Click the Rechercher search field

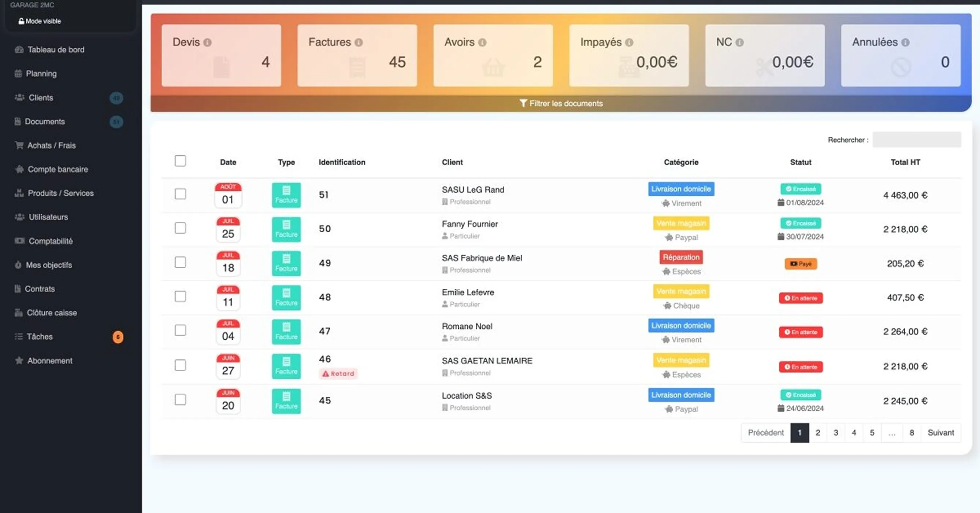coord(917,140)
